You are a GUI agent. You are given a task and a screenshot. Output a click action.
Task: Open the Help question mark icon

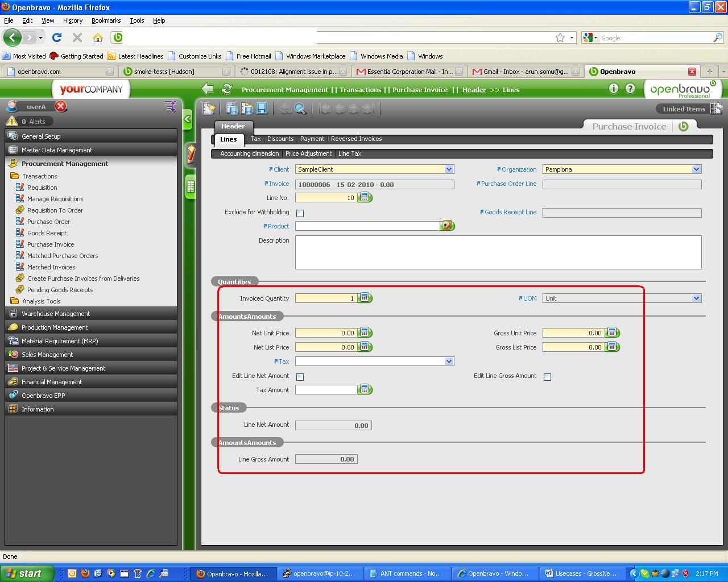pyautogui.click(x=630, y=89)
